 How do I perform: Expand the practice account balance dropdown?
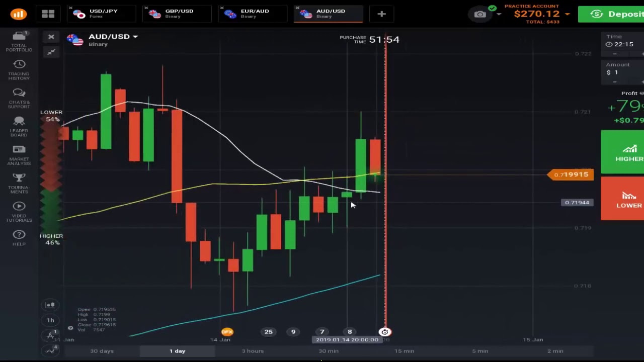pyautogui.click(x=568, y=14)
